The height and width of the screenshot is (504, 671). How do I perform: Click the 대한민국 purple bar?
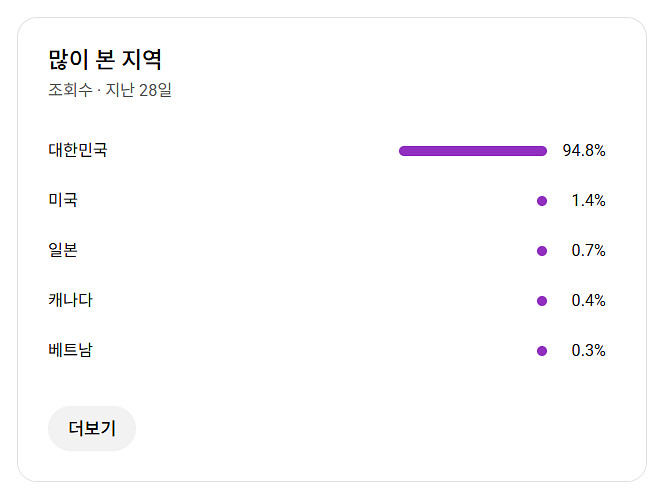473,151
